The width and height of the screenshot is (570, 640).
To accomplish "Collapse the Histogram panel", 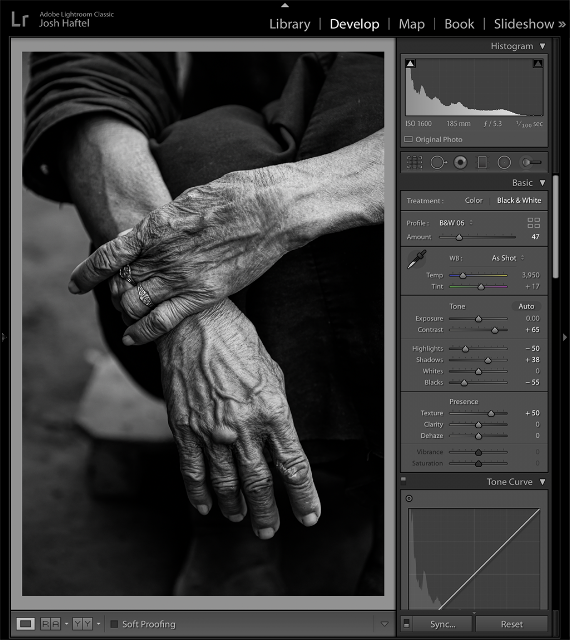I will pyautogui.click(x=542, y=46).
